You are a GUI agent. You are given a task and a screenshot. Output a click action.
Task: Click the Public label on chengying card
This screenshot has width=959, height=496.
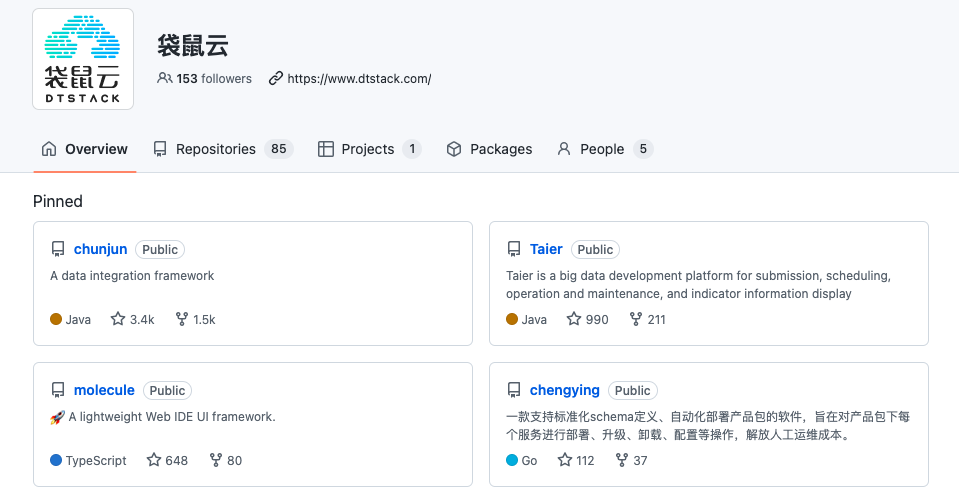[633, 390]
